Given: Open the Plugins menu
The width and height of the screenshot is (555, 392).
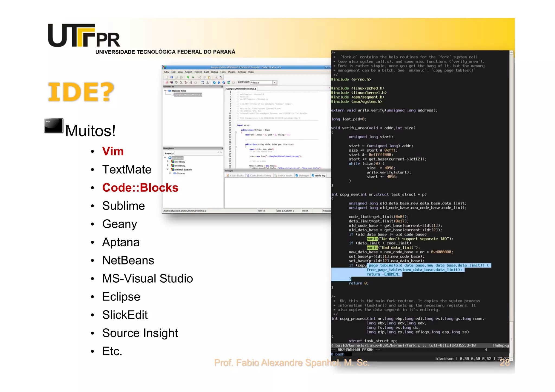Looking at the screenshot, I should click(x=232, y=72).
